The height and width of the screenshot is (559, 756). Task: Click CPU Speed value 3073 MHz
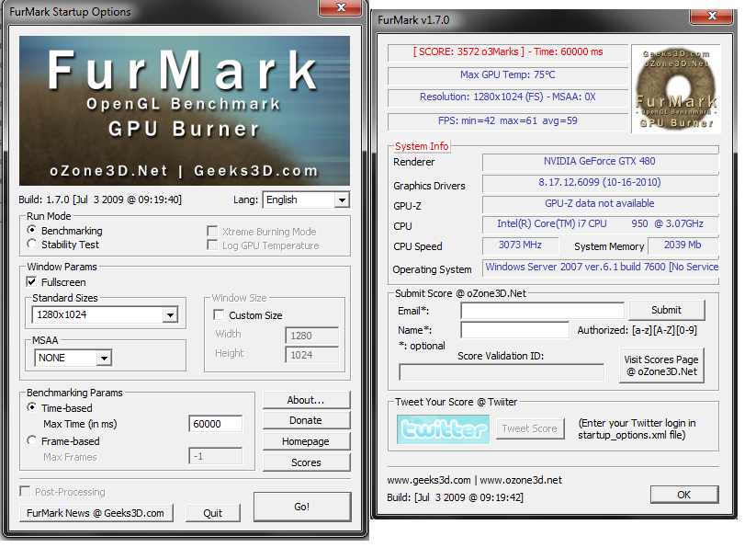(520, 245)
